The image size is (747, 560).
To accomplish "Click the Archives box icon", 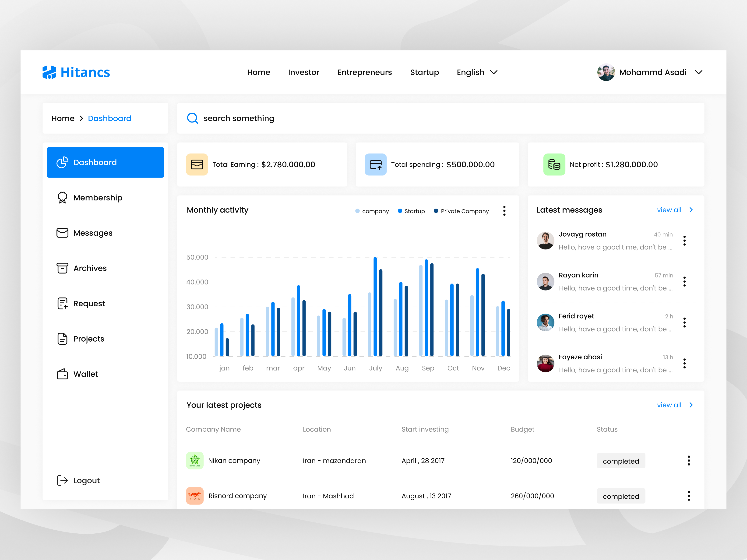I will [x=63, y=268].
